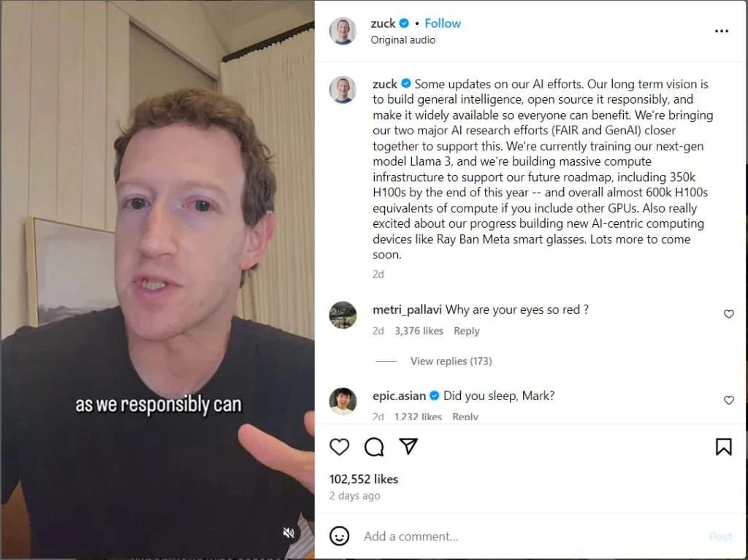Image resolution: width=748 pixels, height=560 pixels.
Task: Like metri_pallavi's comment with small heart
Action: click(x=728, y=314)
